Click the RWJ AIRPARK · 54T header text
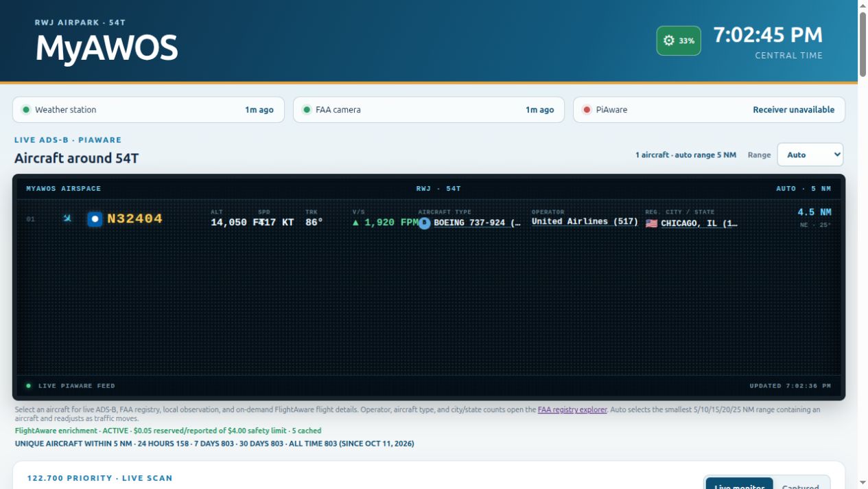The height and width of the screenshot is (489, 868). 80,23
